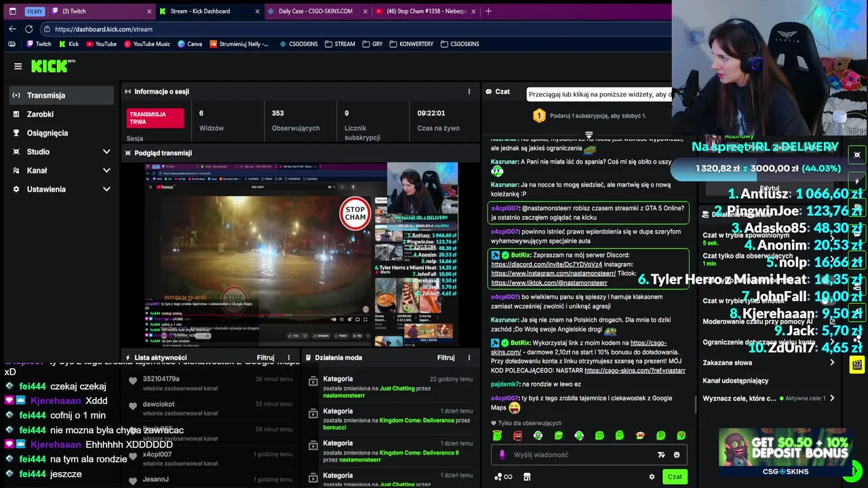Open the KONWERTERY bookmarks folder

pyautogui.click(x=412, y=44)
